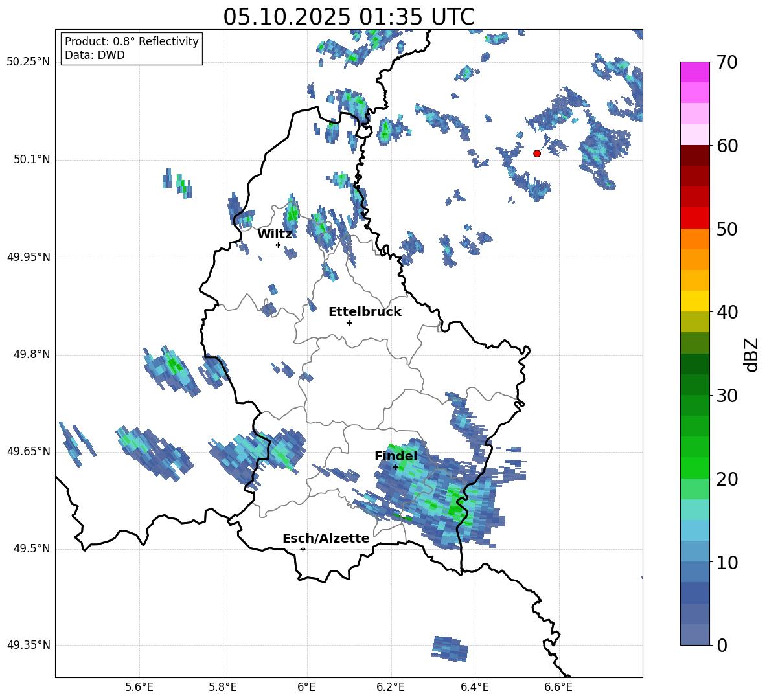Click the 49.35°N latitude label
Viewport: 767px width, 700px height.
[29, 645]
